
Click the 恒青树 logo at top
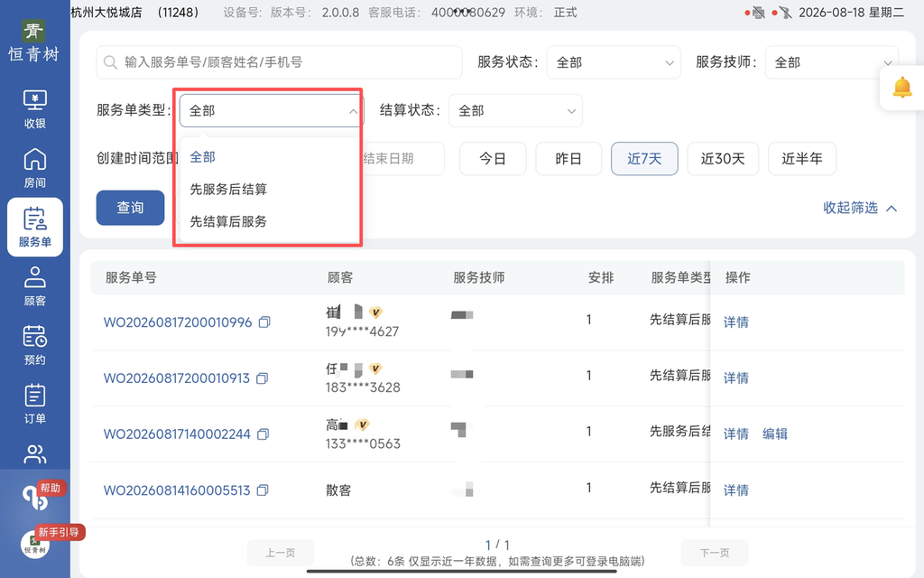click(x=33, y=42)
